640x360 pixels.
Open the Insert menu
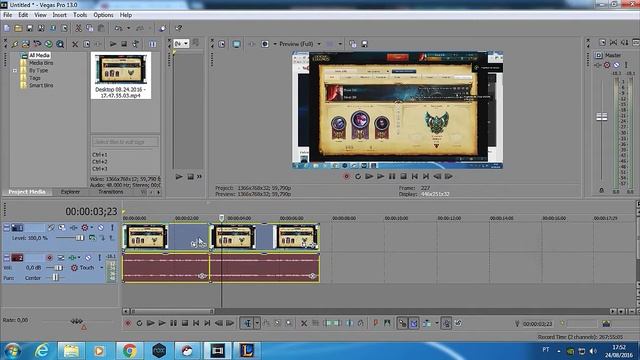[59, 15]
